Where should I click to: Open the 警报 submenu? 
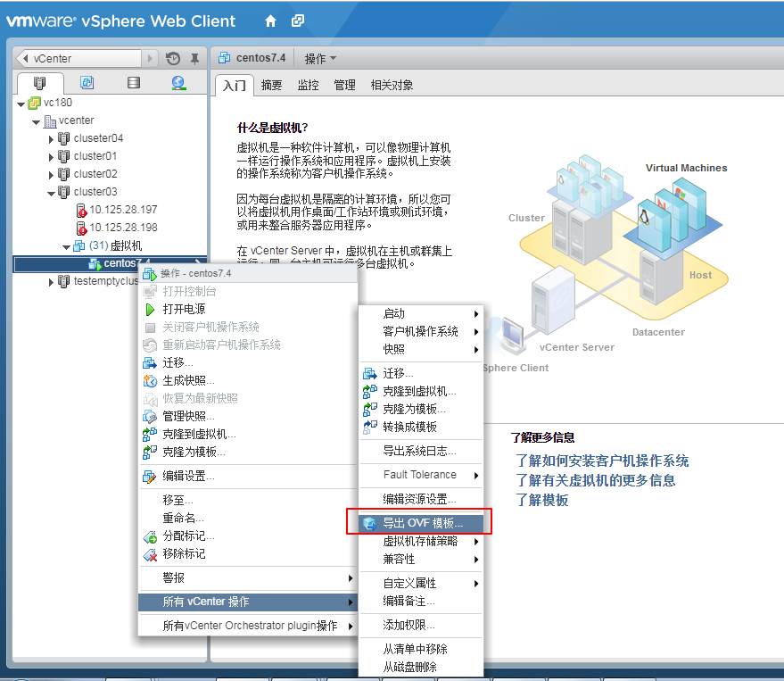pyautogui.click(x=249, y=578)
